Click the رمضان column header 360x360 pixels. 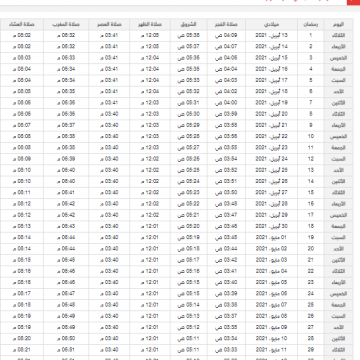(311, 24)
